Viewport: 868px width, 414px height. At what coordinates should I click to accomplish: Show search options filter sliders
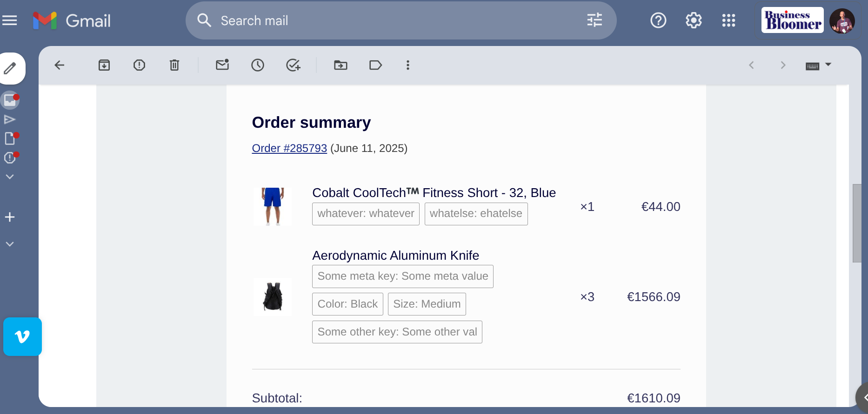tap(594, 20)
